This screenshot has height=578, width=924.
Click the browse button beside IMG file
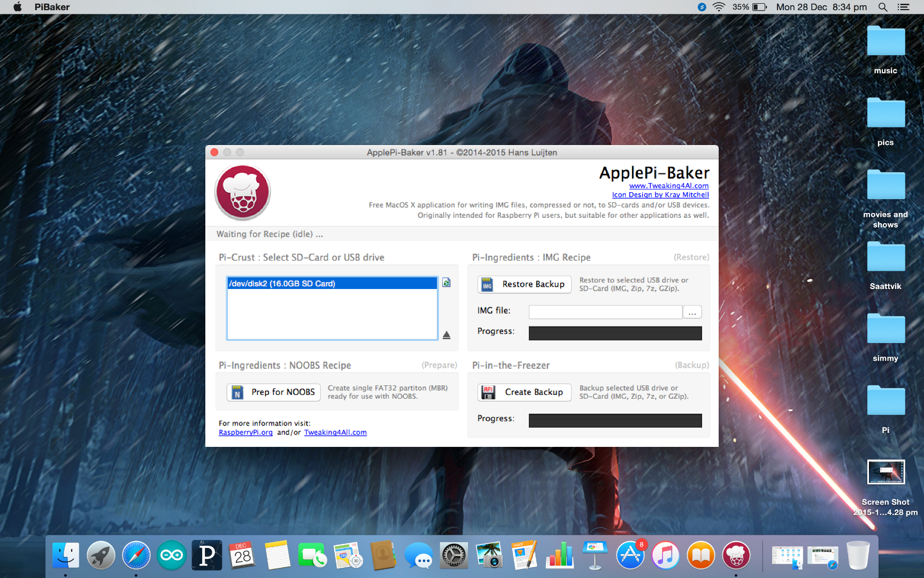[692, 311]
